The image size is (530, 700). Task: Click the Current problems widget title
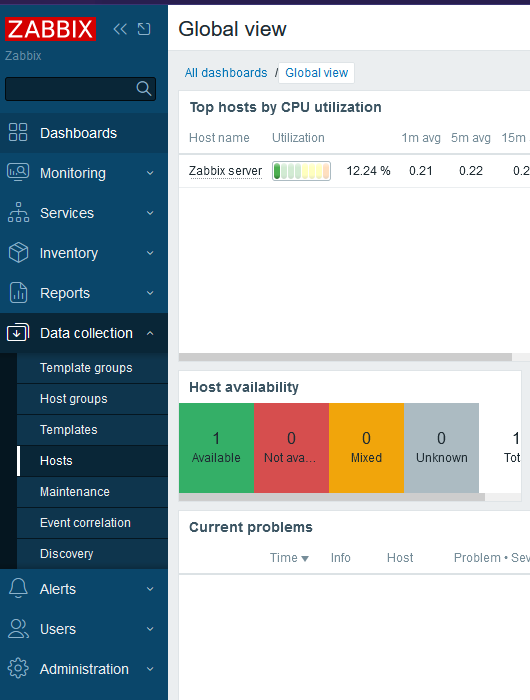tap(250, 527)
